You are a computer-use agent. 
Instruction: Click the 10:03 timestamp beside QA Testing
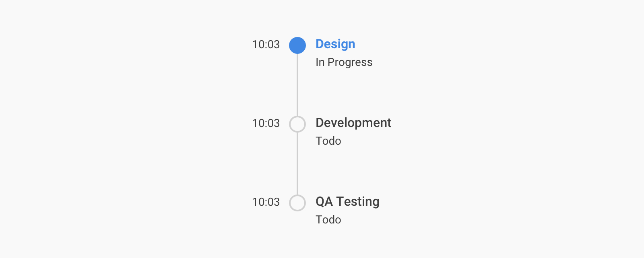(x=266, y=202)
